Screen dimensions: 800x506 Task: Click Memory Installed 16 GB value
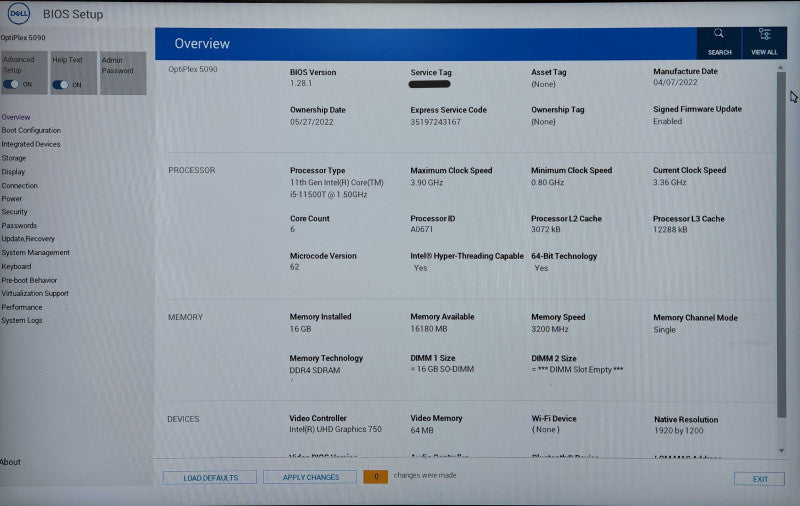click(300, 329)
